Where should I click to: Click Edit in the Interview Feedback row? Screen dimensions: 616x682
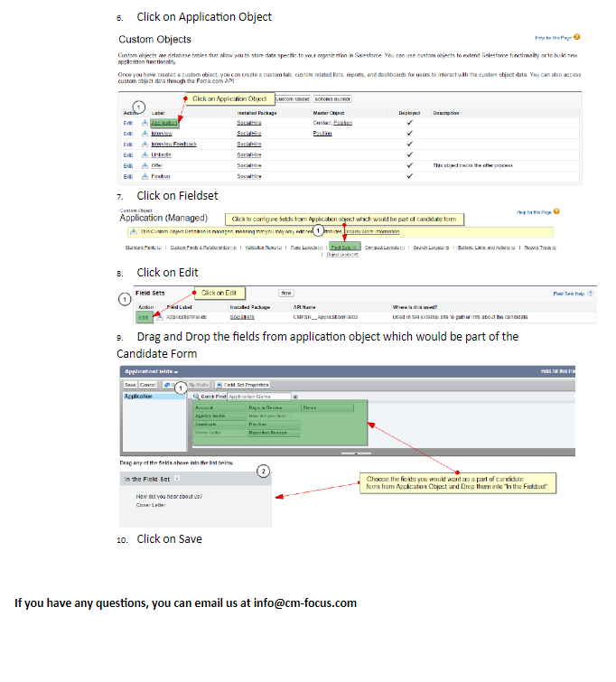(x=128, y=145)
